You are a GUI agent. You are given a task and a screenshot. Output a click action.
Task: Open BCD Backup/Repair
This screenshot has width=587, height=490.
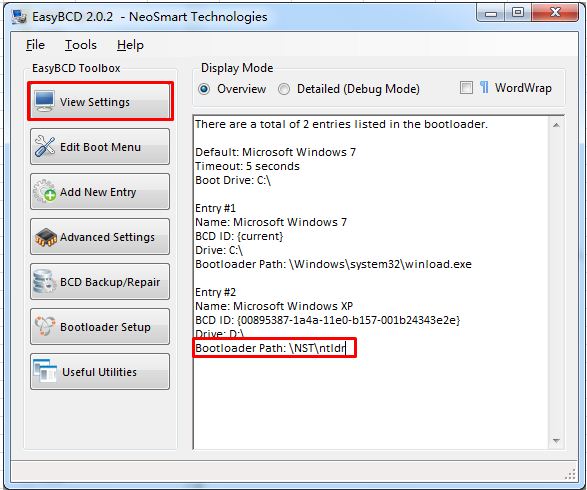point(100,281)
